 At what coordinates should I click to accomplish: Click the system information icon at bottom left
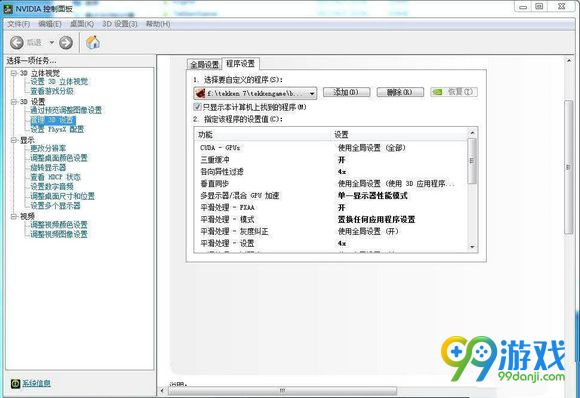click(x=15, y=383)
